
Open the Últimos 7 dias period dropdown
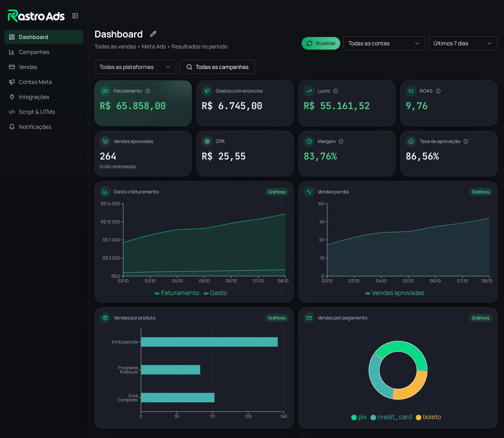click(463, 43)
